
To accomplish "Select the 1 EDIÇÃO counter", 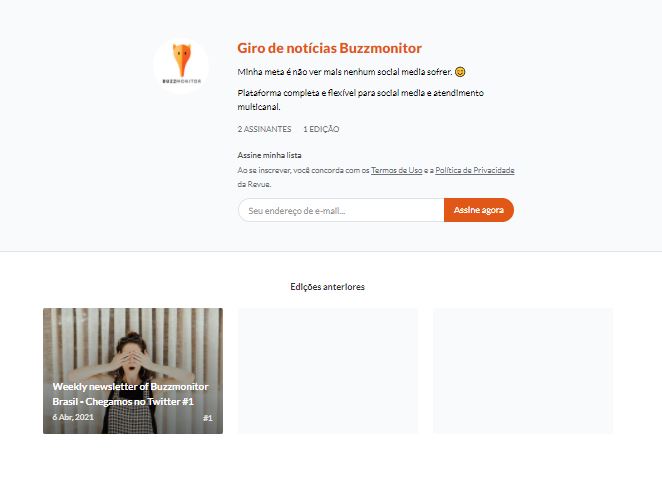I will [x=321, y=129].
